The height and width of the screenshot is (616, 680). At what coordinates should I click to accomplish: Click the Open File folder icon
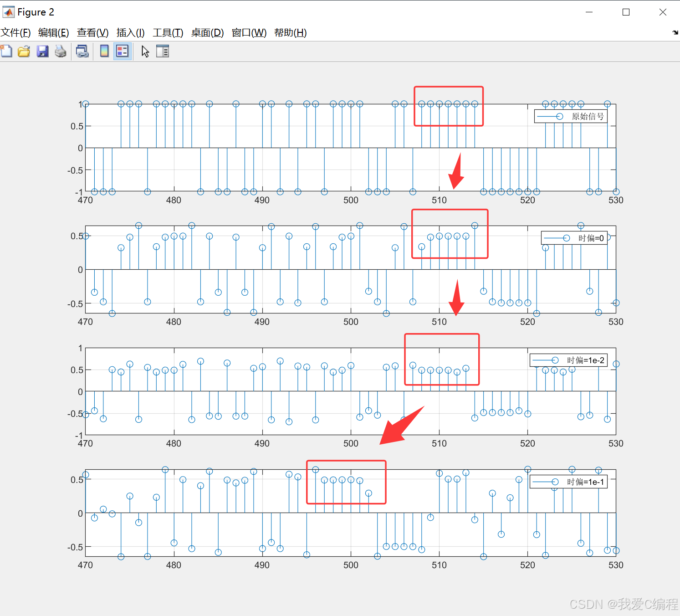click(24, 51)
